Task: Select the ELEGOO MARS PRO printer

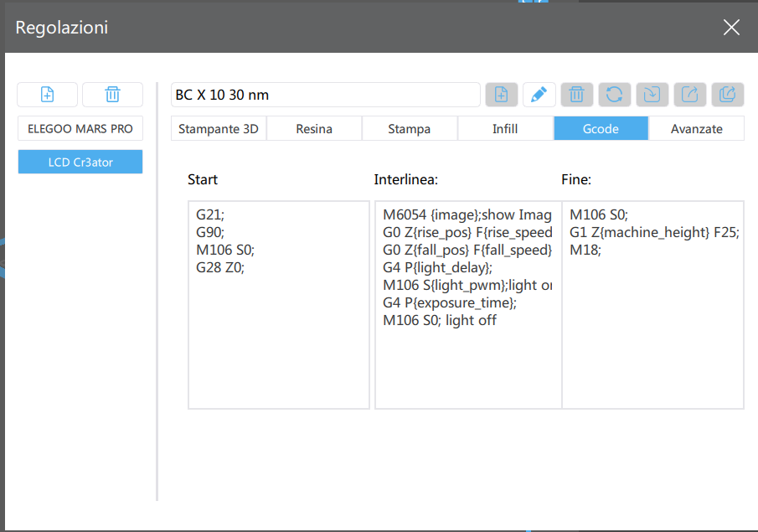Action: 80,129
